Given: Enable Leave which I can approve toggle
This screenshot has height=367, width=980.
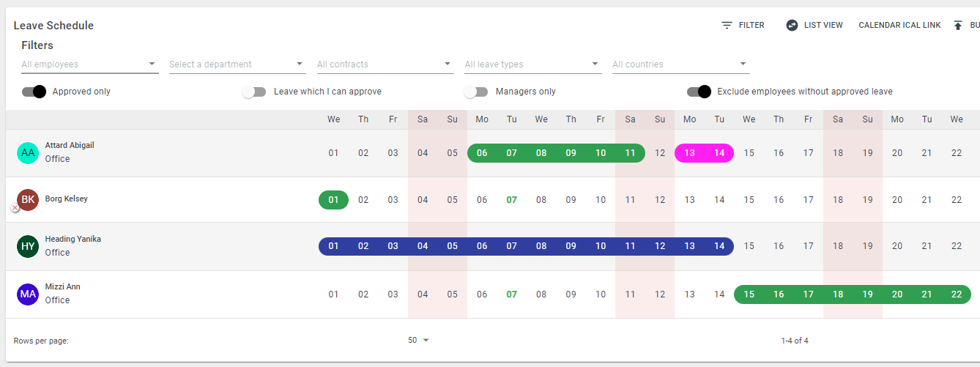Looking at the screenshot, I should (x=254, y=92).
